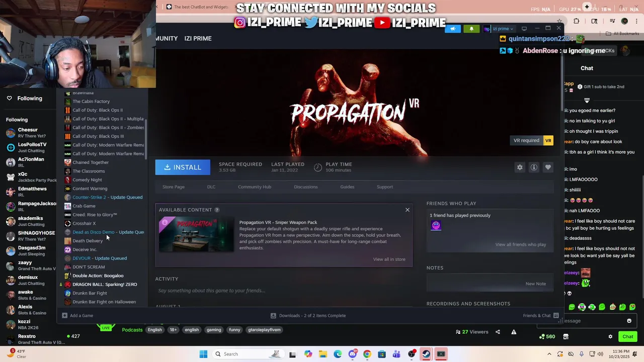
Task: Open the Store Page tab
Action: tap(174, 187)
